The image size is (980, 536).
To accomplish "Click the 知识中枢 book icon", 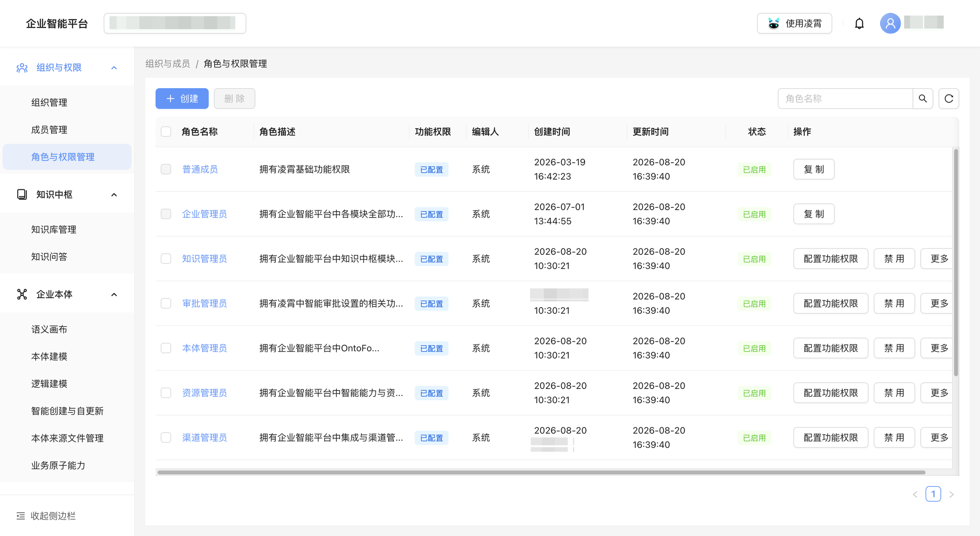I will tap(22, 195).
